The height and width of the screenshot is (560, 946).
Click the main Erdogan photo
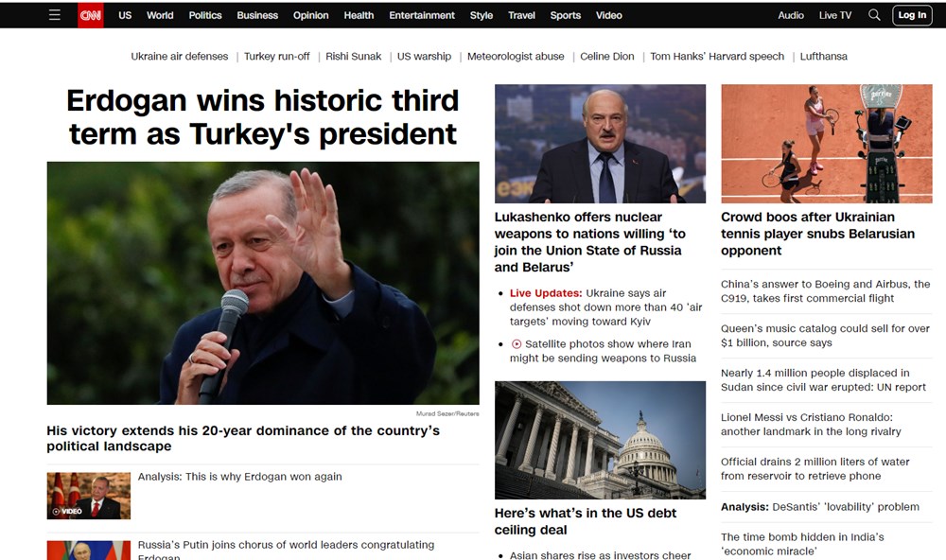tap(263, 283)
